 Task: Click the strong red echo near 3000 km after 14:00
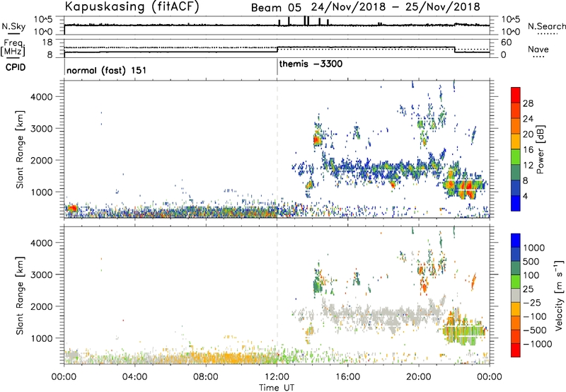click(x=317, y=139)
